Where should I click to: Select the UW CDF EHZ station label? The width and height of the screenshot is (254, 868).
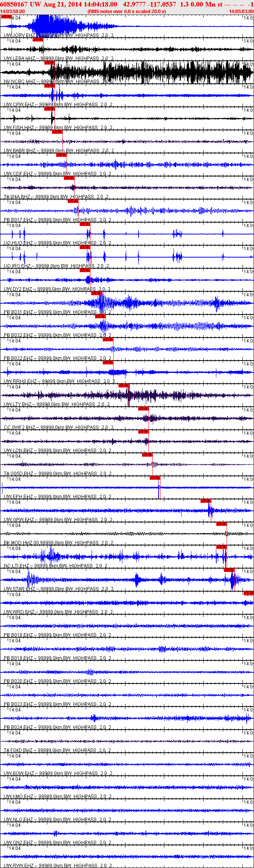19,174
